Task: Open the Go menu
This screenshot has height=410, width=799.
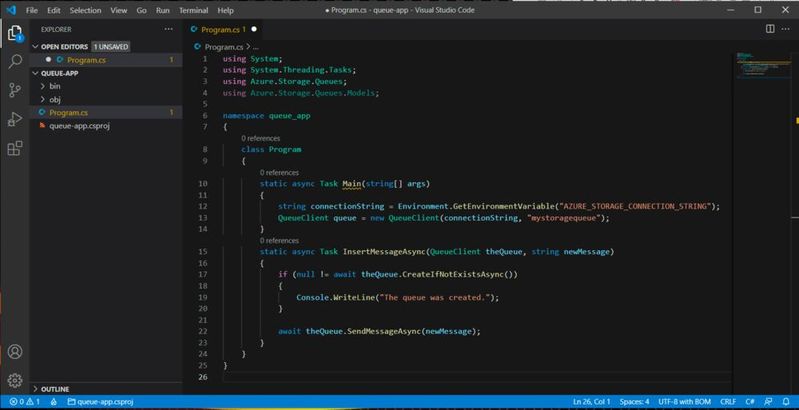Action: tap(142, 10)
